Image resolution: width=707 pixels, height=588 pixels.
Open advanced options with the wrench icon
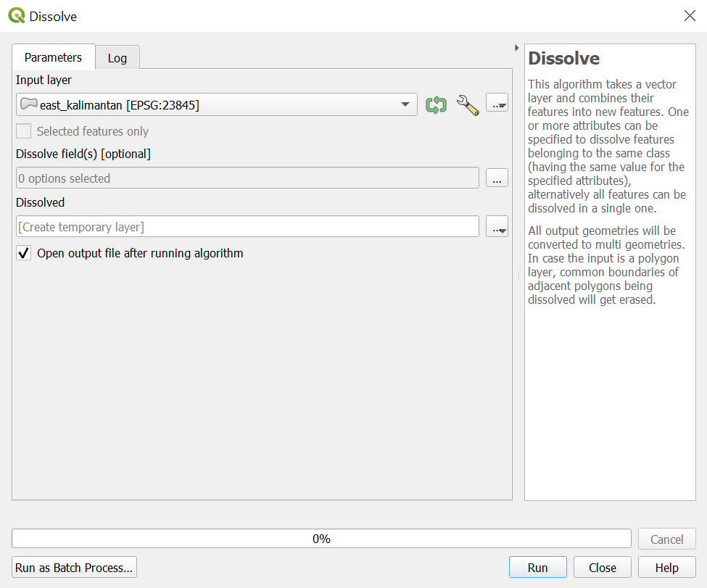pos(468,105)
